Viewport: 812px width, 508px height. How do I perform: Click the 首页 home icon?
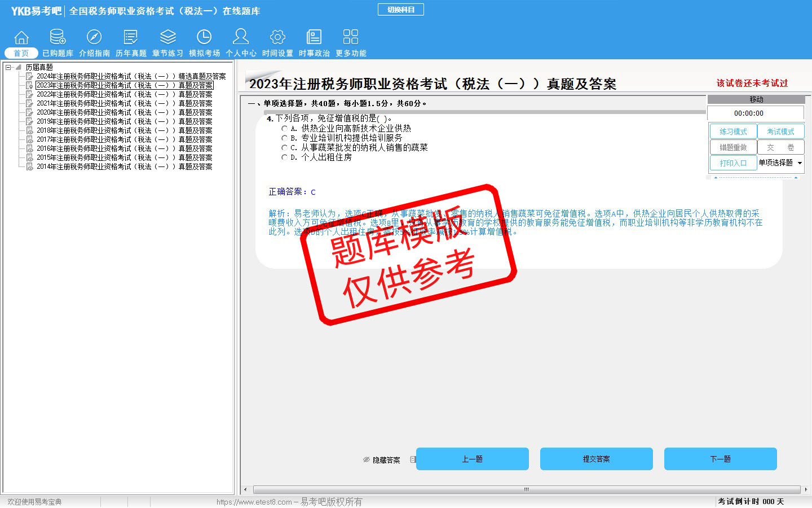pyautogui.click(x=21, y=38)
